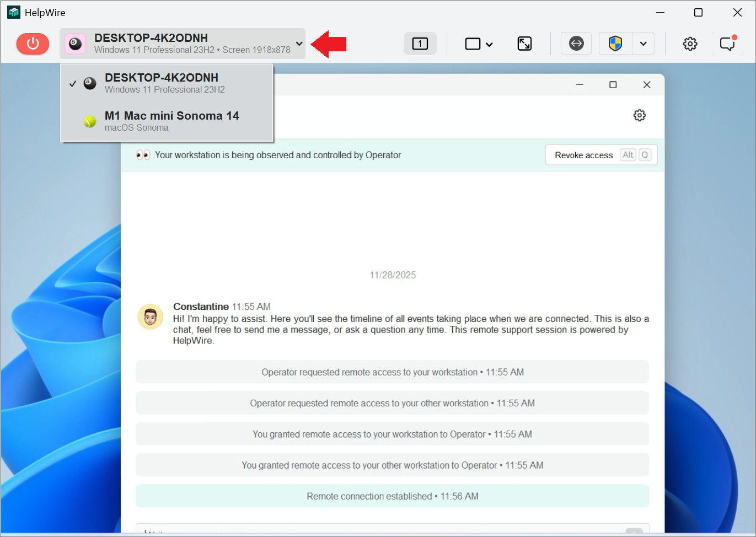This screenshot has height=537, width=756.
Task: Click Constantine's avatar thumbnail in chat
Action: tap(150, 316)
